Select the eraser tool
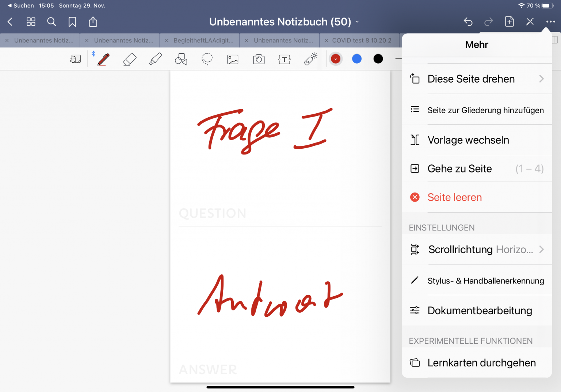Viewport: 561px width, 392px height. (130, 59)
